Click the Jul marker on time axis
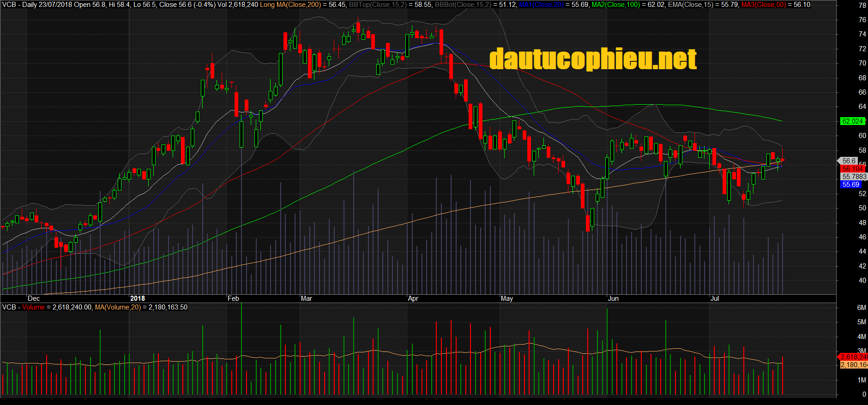 coord(714,298)
